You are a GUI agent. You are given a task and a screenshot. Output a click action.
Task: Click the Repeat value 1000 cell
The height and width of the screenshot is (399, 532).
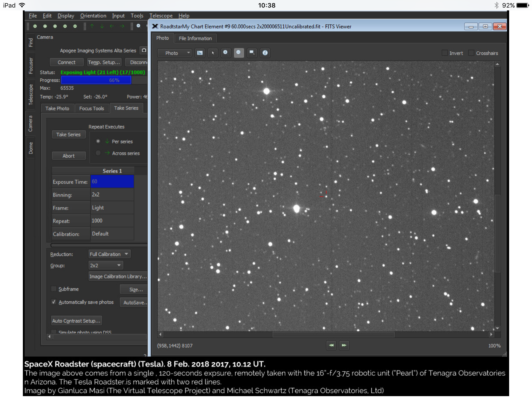click(112, 221)
